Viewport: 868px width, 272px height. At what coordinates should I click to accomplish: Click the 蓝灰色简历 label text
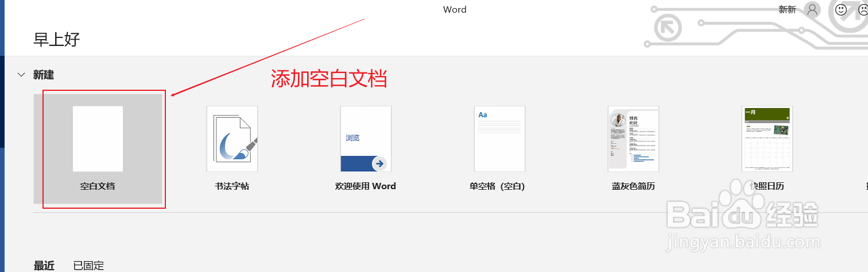coord(633,186)
